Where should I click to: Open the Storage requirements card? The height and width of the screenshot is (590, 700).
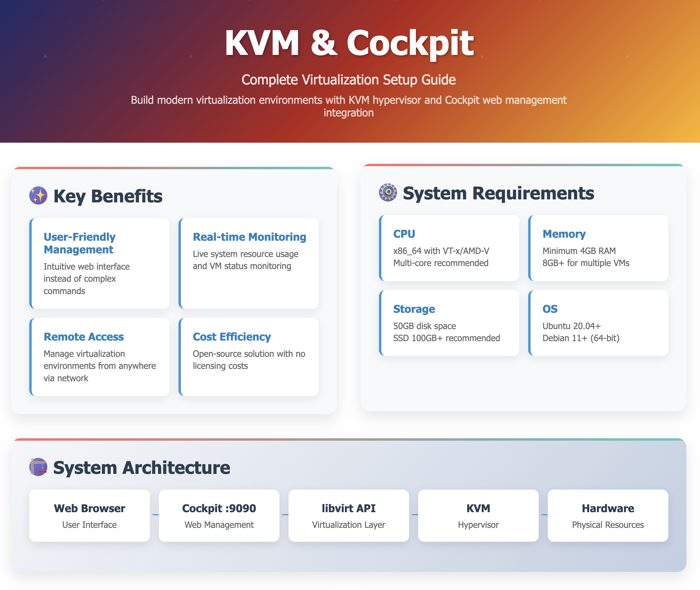(449, 323)
